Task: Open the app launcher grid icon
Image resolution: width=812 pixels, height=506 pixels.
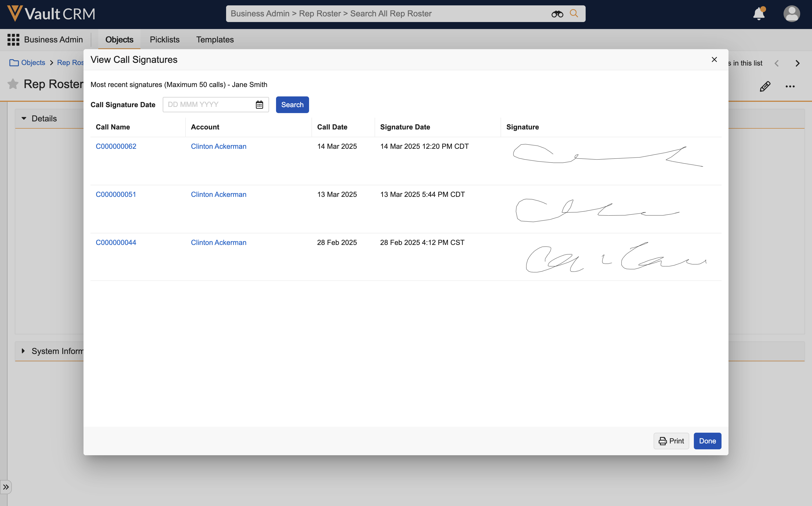Action: coord(13,39)
